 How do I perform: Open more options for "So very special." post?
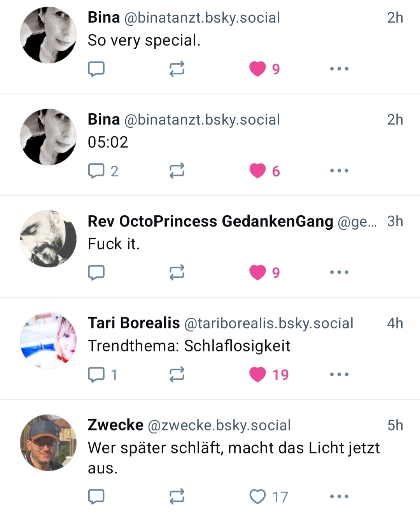[x=339, y=69]
